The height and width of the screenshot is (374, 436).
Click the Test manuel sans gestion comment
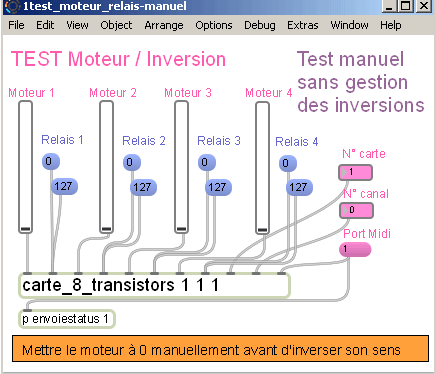pos(361,82)
